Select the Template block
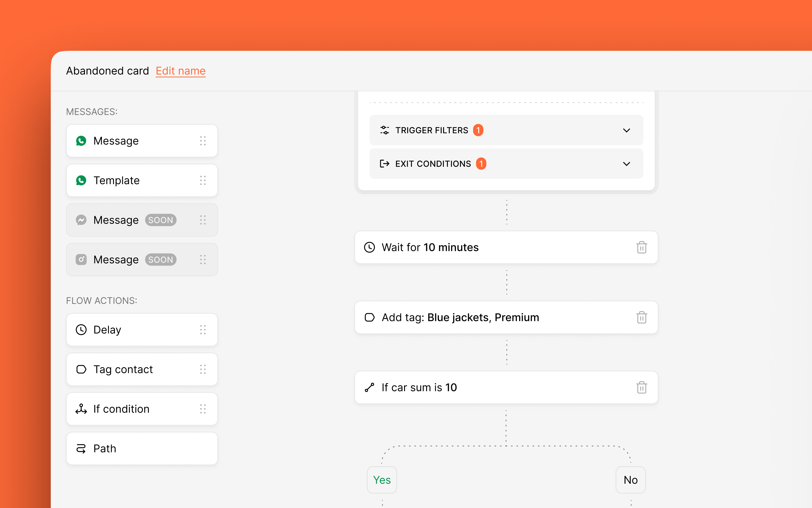The image size is (812, 508). click(x=142, y=180)
